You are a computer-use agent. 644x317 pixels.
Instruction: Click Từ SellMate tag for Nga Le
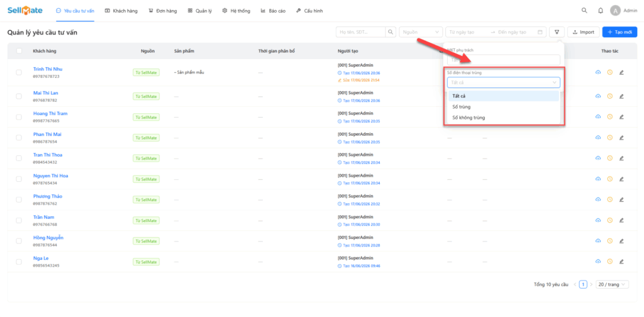(x=146, y=262)
